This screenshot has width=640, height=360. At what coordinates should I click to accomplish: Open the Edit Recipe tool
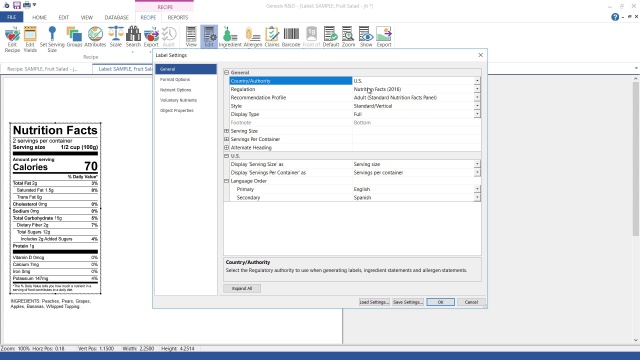[x=12, y=39]
